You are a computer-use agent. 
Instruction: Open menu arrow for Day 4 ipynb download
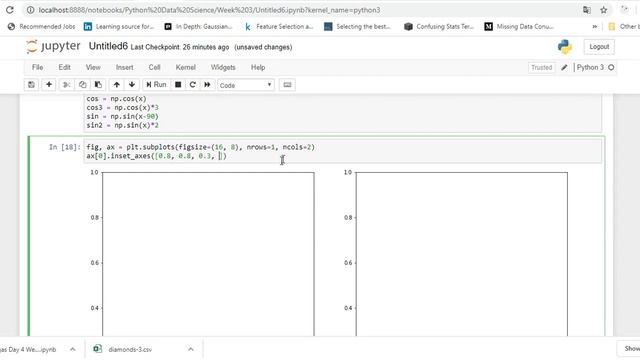[x=73, y=349]
